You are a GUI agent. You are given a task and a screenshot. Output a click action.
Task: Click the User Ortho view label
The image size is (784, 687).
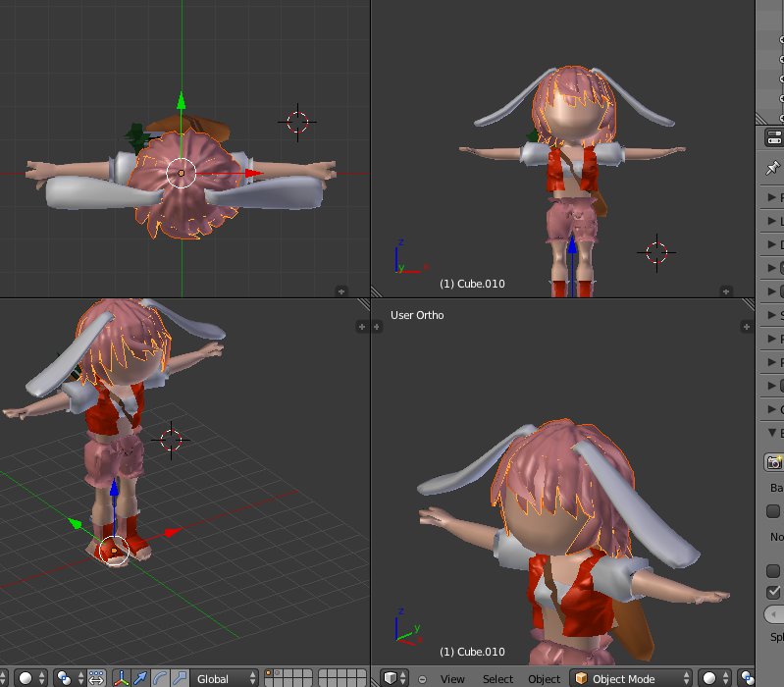point(417,315)
